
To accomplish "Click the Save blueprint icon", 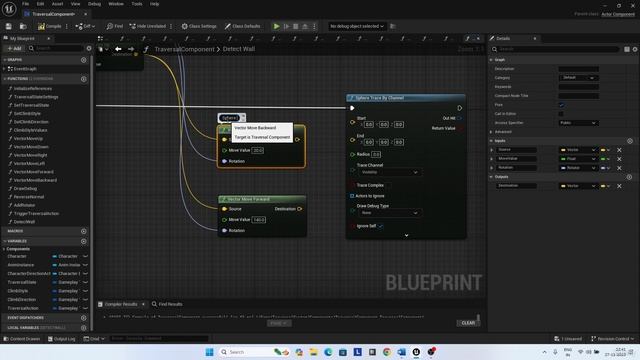I will point(9,26).
